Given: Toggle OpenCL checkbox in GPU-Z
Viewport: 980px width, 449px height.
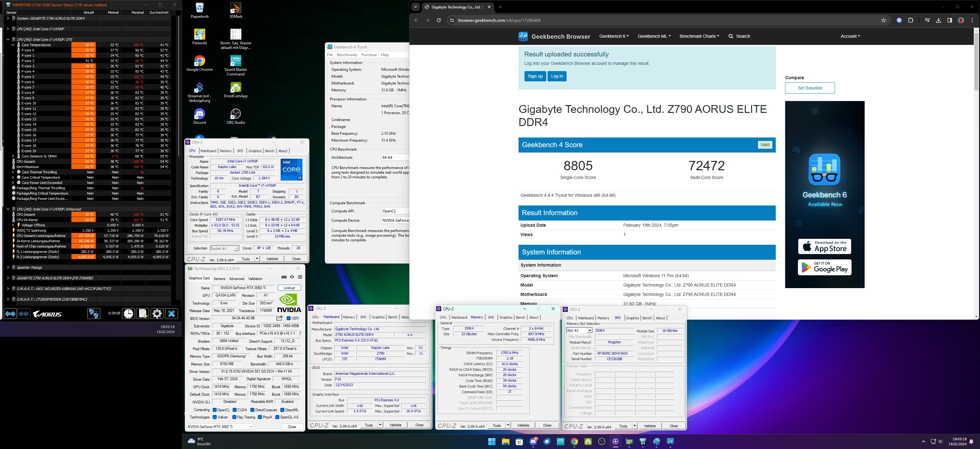Looking at the screenshot, I should point(215,410).
